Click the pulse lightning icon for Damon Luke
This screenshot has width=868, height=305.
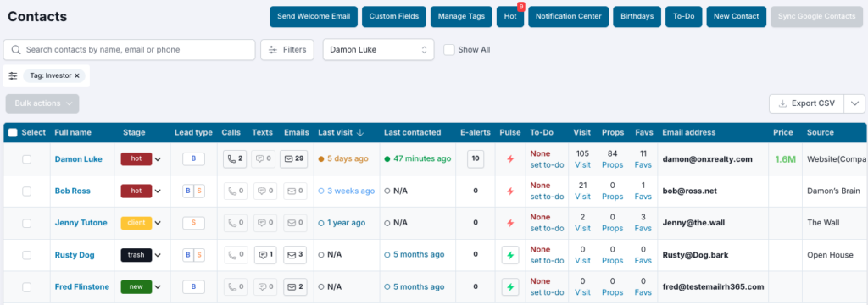point(510,159)
